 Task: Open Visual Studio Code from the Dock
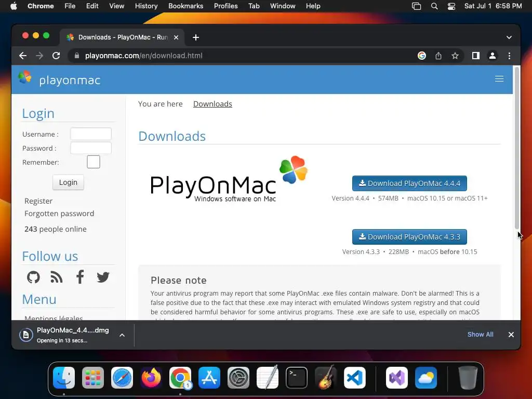[x=355, y=378]
